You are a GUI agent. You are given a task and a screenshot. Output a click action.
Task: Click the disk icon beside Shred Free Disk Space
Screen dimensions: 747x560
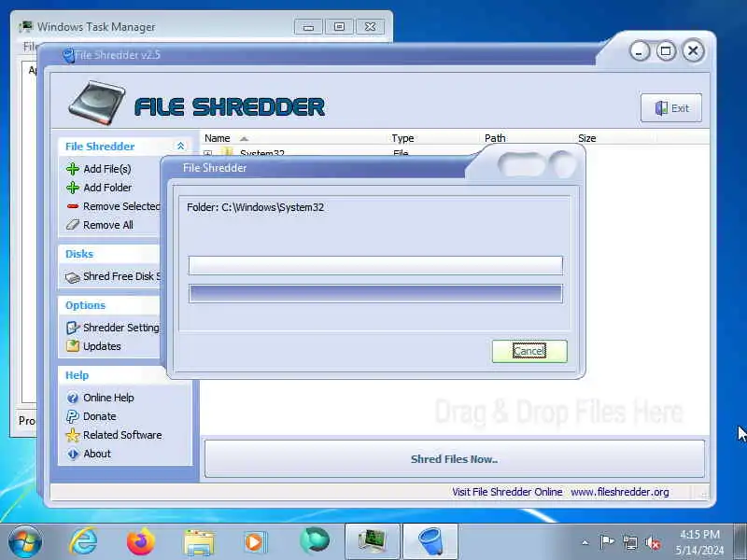click(73, 277)
